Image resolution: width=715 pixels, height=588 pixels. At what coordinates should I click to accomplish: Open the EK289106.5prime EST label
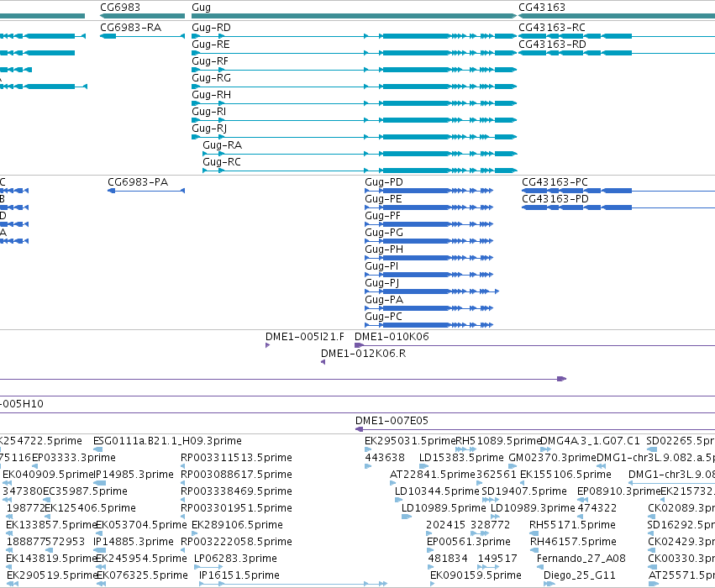[x=237, y=525]
